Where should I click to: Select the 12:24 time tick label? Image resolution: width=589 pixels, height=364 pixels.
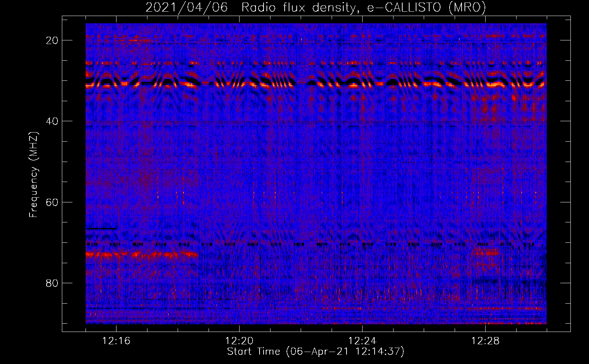coord(362,341)
